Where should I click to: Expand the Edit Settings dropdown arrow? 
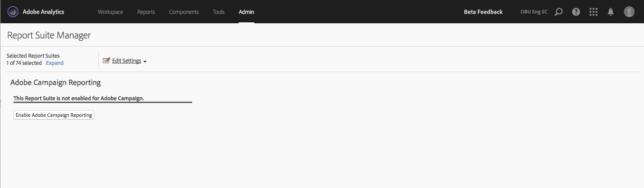pyautogui.click(x=145, y=62)
